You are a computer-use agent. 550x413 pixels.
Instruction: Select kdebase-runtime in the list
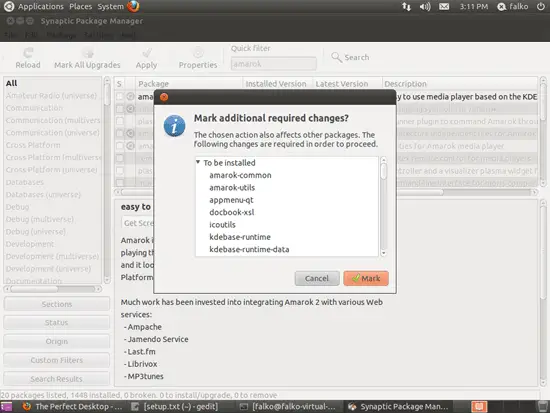tap(240, 237)
